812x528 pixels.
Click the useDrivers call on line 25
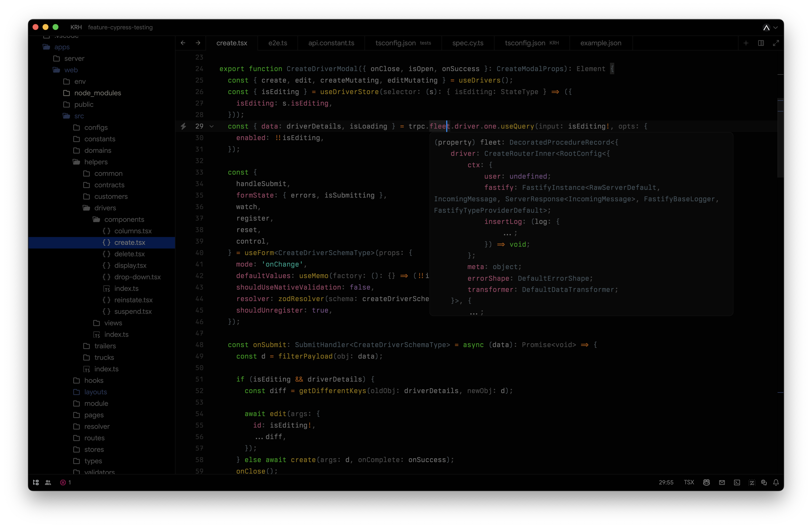point(479,80)
